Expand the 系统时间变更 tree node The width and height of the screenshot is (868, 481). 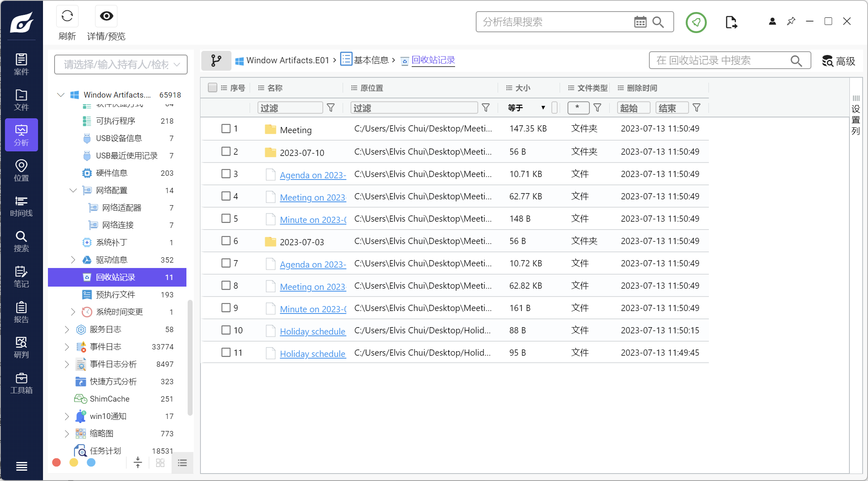click(73, 312)
